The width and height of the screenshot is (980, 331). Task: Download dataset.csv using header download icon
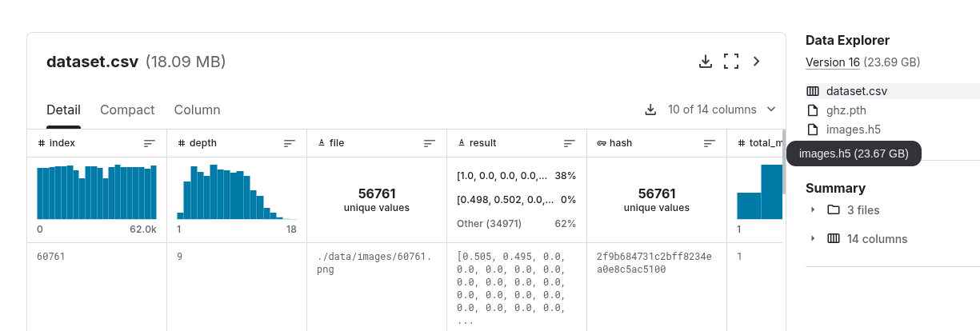point(706,62)
